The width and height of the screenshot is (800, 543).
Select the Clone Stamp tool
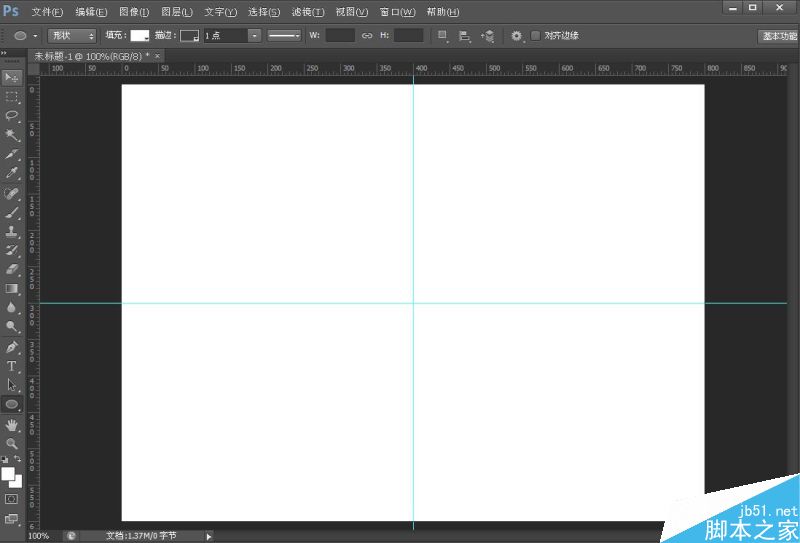[x=12, y=231]
